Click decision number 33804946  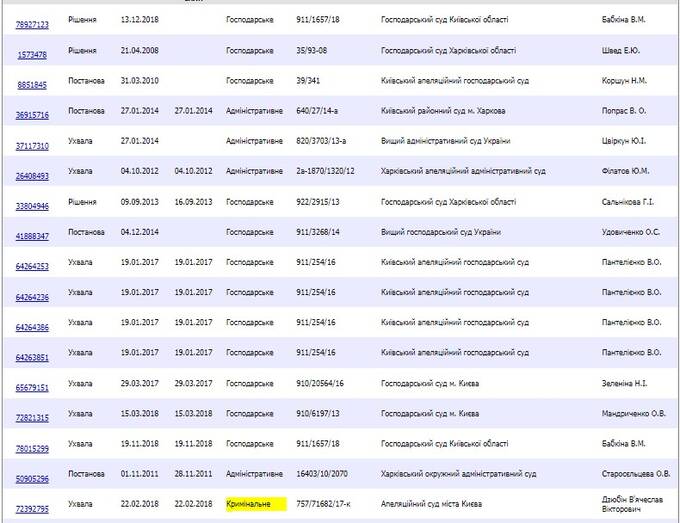pyautogui.click(x=32, y=207)
